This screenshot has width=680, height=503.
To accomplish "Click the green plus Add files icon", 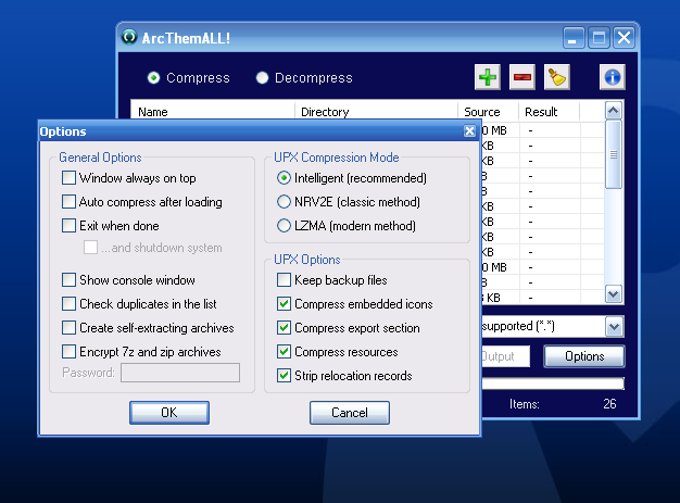I will [x=487, y=77].
